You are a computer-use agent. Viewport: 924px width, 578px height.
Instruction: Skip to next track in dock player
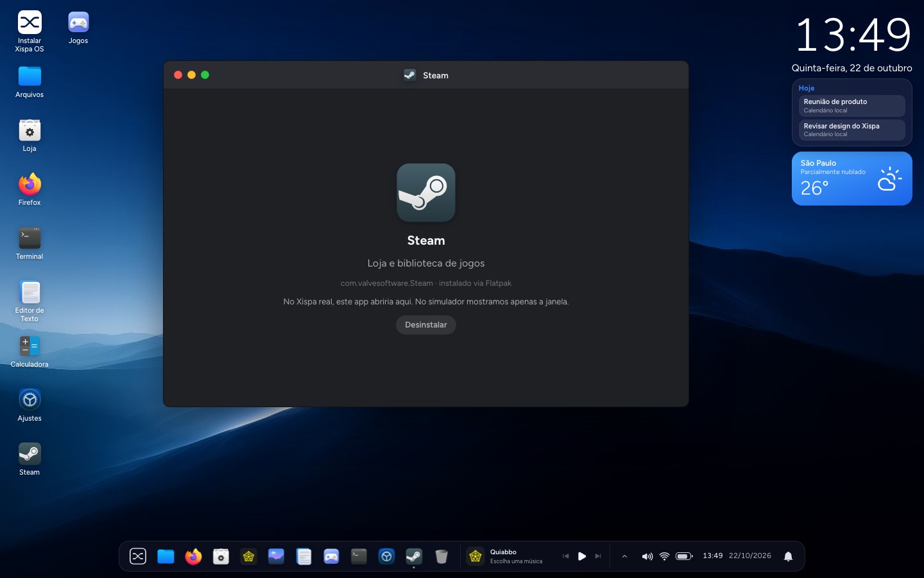[x=598, y=556]
